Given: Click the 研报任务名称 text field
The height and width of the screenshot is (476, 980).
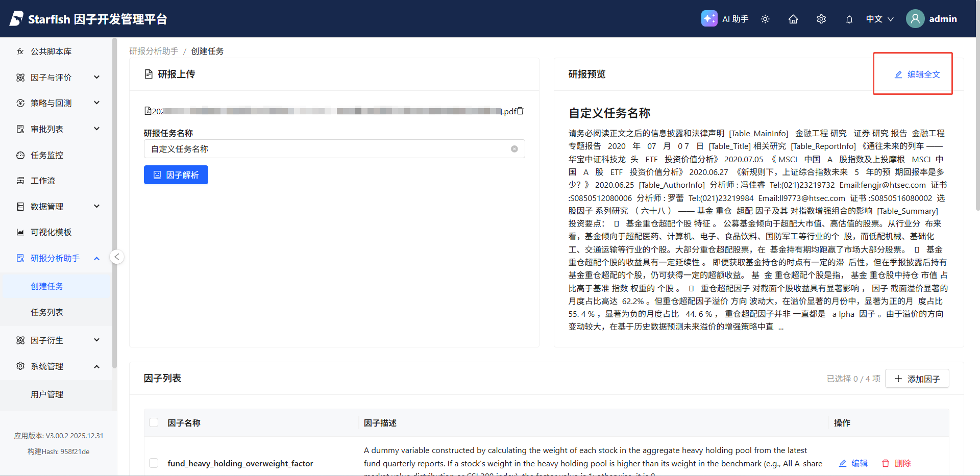Looking at the screenshot, I should (x=327, y=149).
